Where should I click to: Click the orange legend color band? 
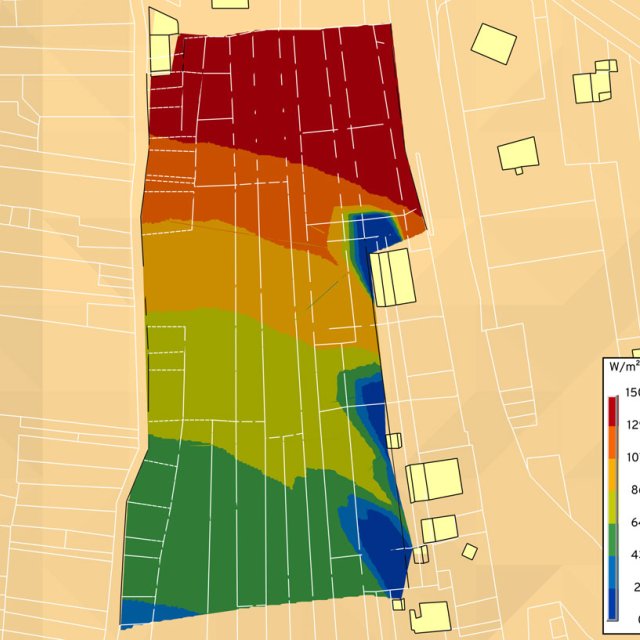pos(612,442)
